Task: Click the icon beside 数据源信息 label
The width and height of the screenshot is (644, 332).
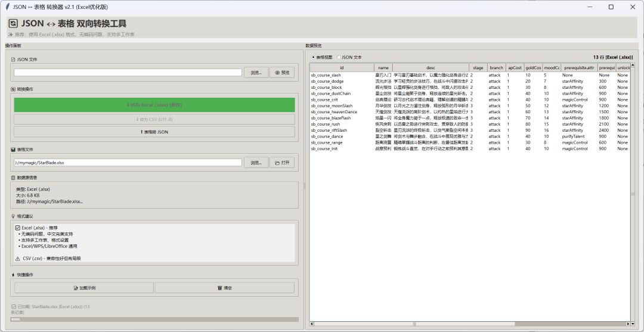Action: 13,178
